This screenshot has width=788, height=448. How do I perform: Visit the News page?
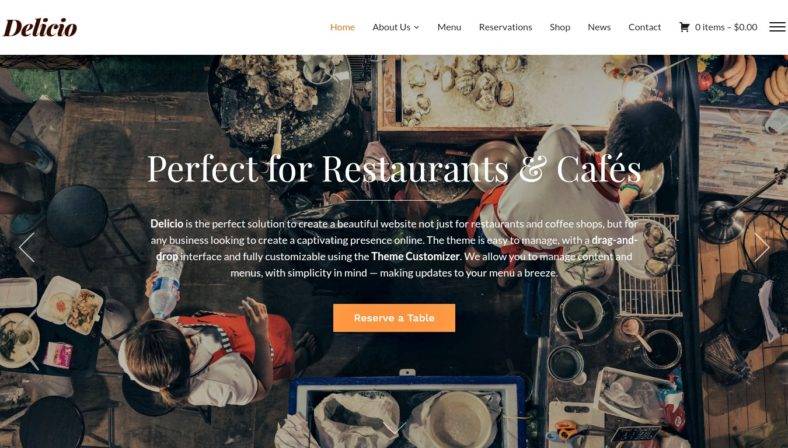point(599,27)
